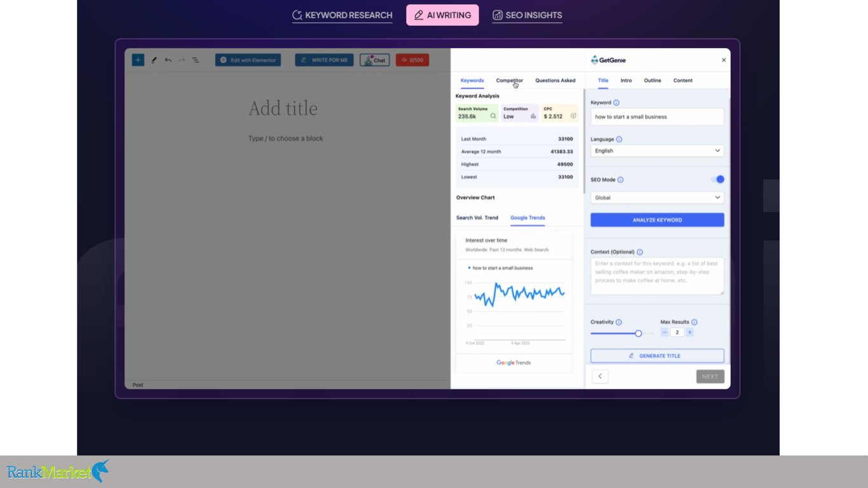Switch to the Keywords tab
The width and height of the screenshot is (868, 488).
coord(472,81)
